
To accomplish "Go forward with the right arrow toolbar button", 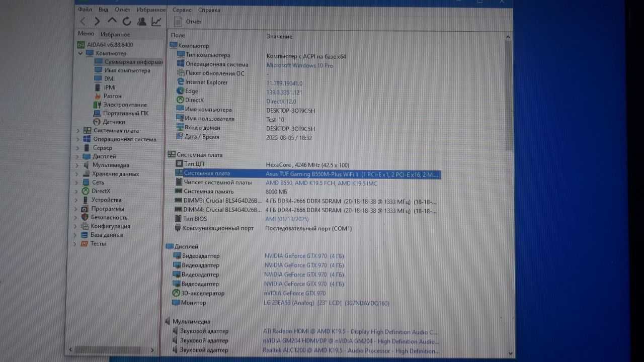I will (97, 21).
